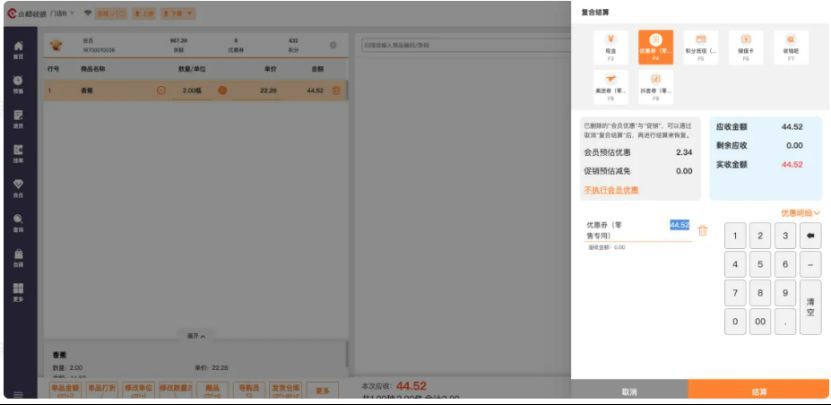The height and width of the screenshot is (405, 831).
Task: Delete the 优惠券 payment entry with trash icon
Action: click(x=702, y=231)
